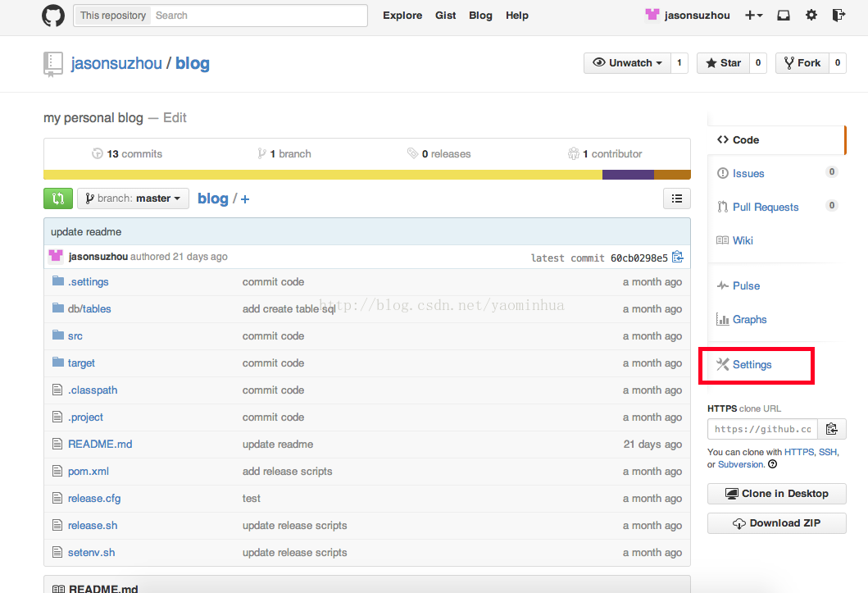Viewport: 868px width, 593px height.
Task: Open the update readme commit message
Action: pos(86,232)
